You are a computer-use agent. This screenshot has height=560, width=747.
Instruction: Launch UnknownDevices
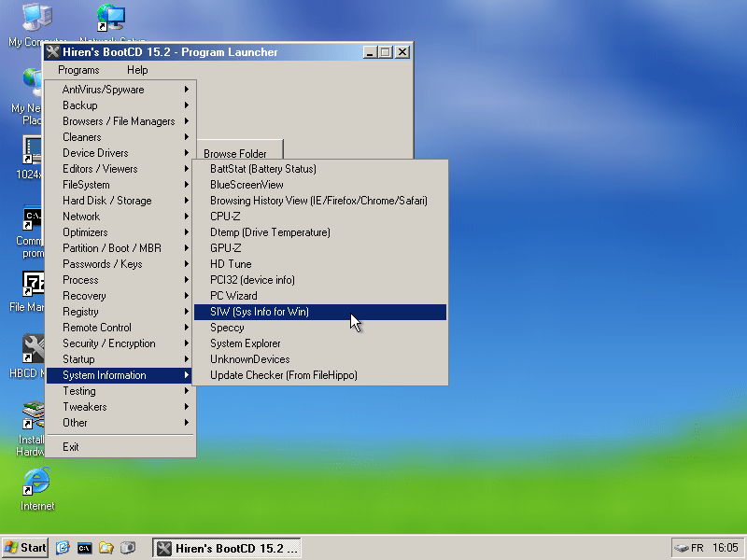click(x=320, y=359)
